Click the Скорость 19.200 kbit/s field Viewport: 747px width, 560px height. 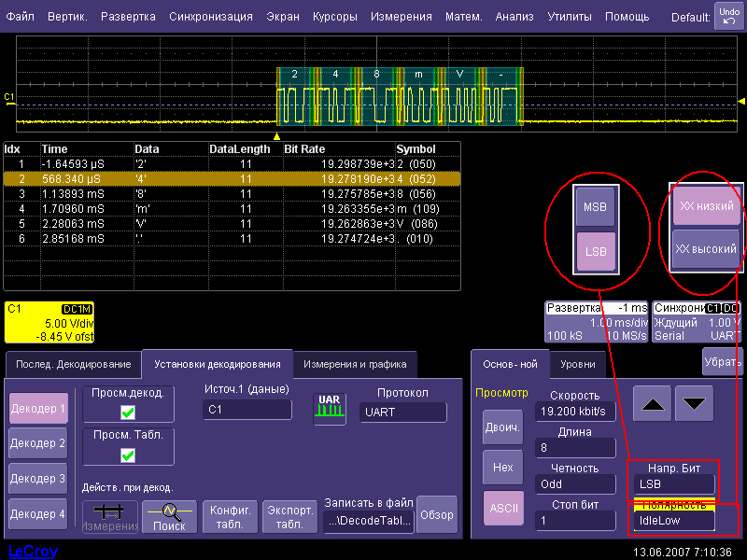pos(575,412)
